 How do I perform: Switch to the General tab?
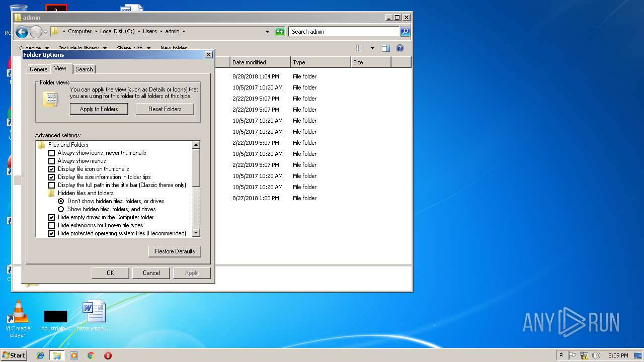39,69
